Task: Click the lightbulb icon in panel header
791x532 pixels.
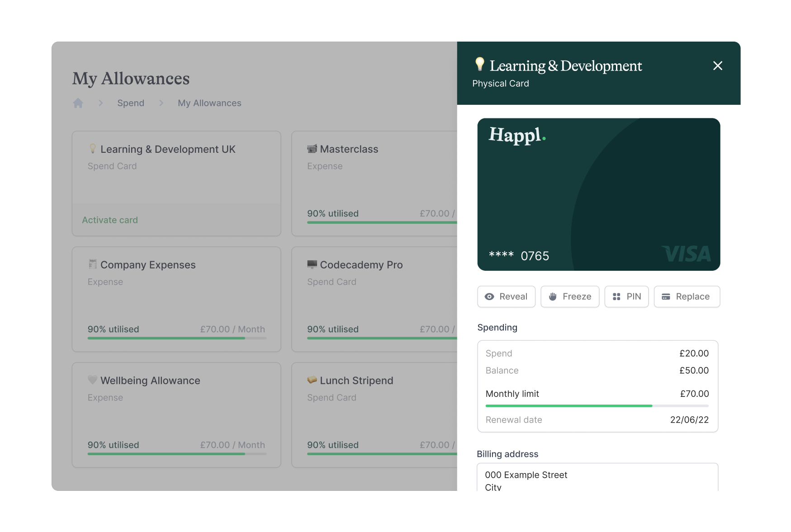Action: click(479, 64)
